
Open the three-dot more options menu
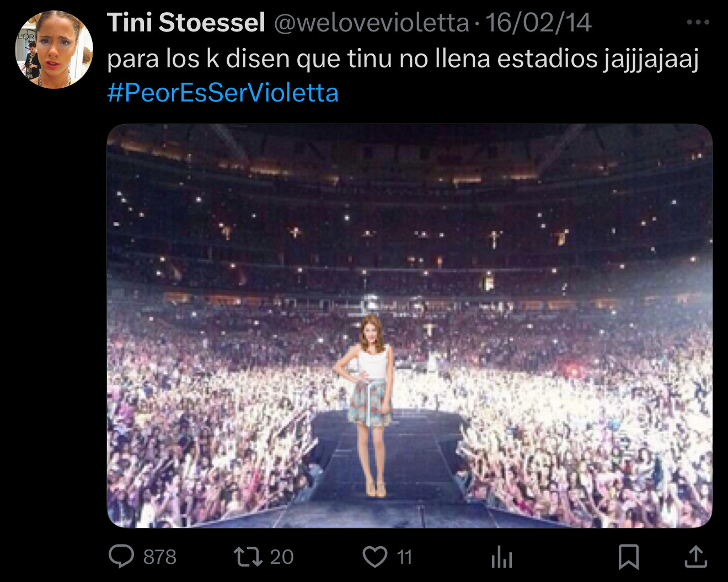(698, 22)
